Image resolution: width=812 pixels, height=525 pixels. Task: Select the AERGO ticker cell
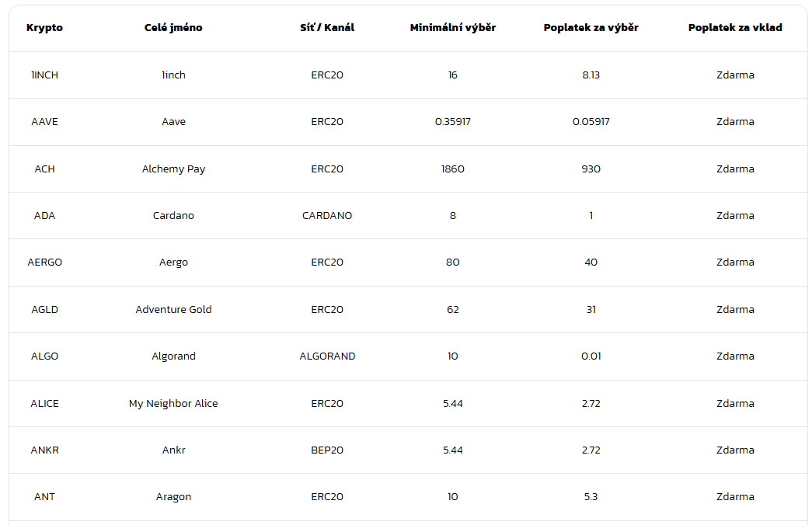[44, 262]
